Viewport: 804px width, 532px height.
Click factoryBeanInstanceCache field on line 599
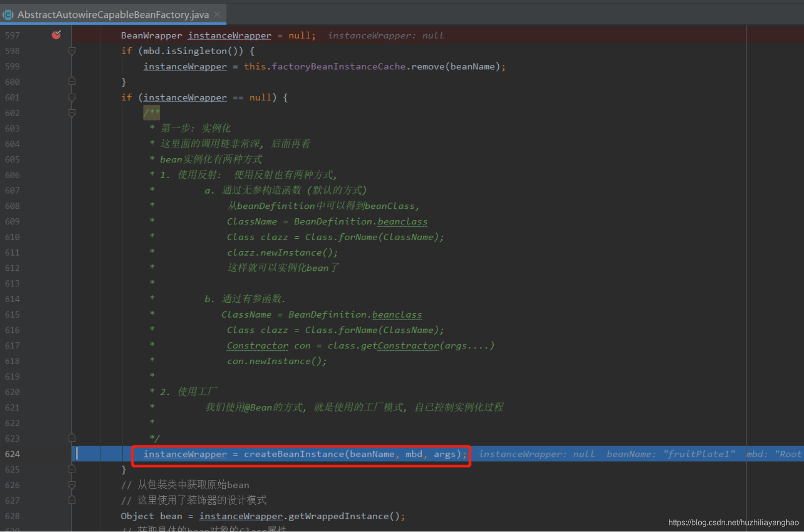(338, 66)
